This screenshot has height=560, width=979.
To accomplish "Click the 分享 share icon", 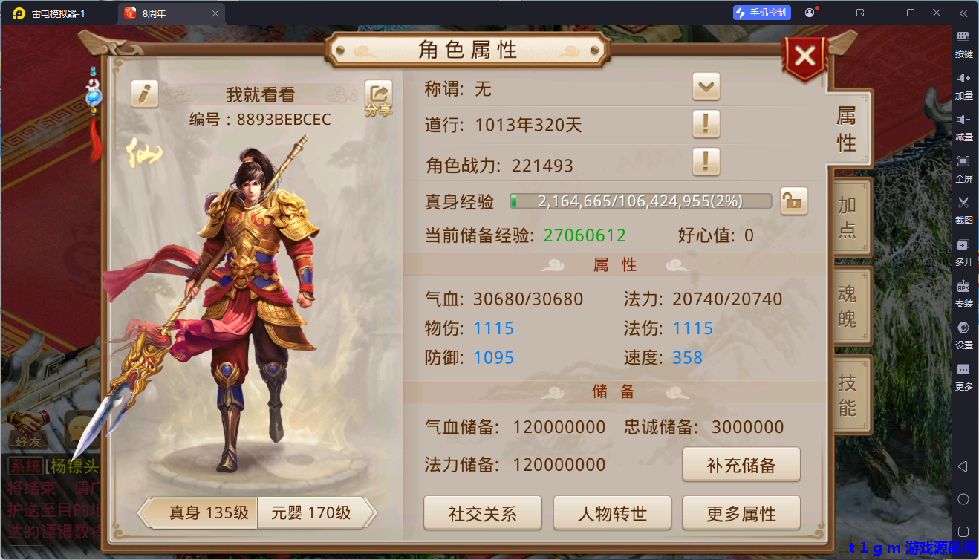I will (x=378, y=99).
